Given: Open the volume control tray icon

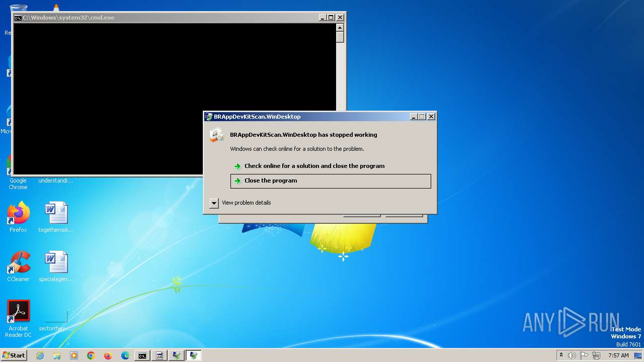Looking at the screenshot, I should [x=572, y=355].
